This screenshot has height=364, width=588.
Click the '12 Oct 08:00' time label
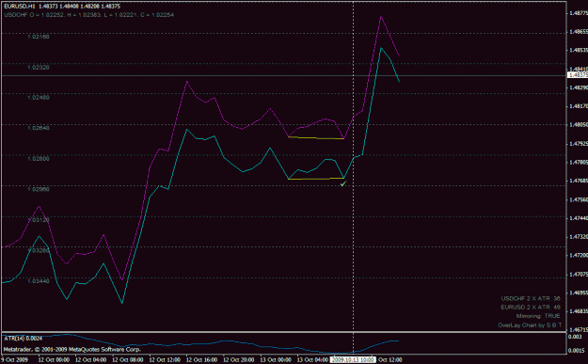point(128,360)
